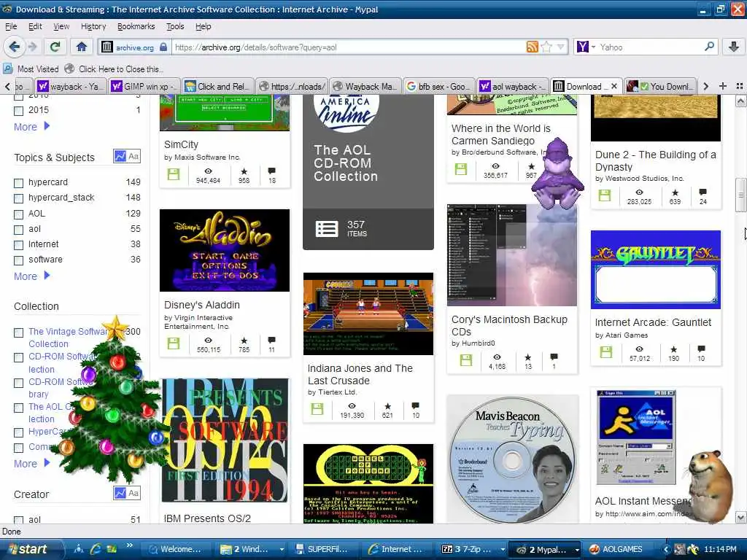Expand the Mypal taskbar group dropdown
Image resolution: width=747 pixels, height=560 pixels.
(x=577, y=550)
